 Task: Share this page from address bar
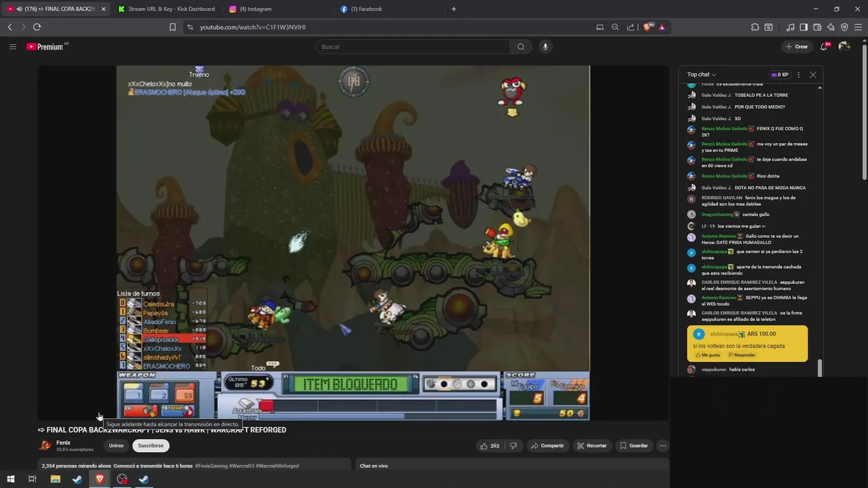(631, 27)
